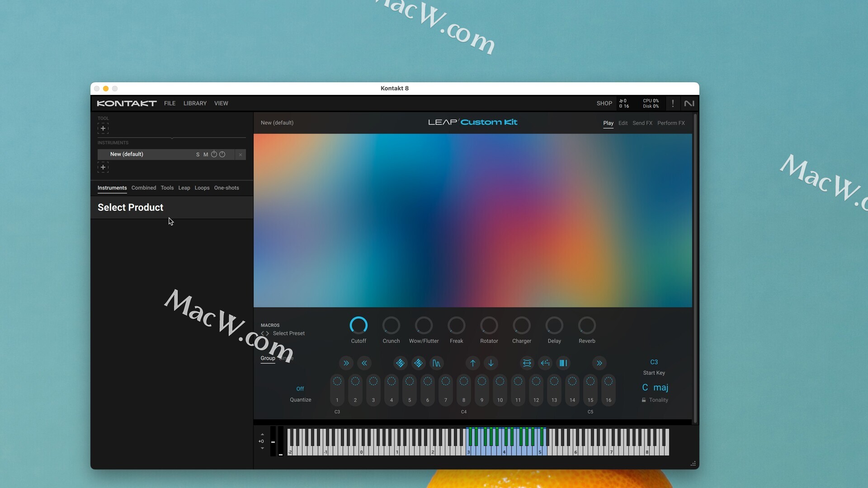Adjust first knob icon on New (default) row
The image size is (868, 488).
214,155
